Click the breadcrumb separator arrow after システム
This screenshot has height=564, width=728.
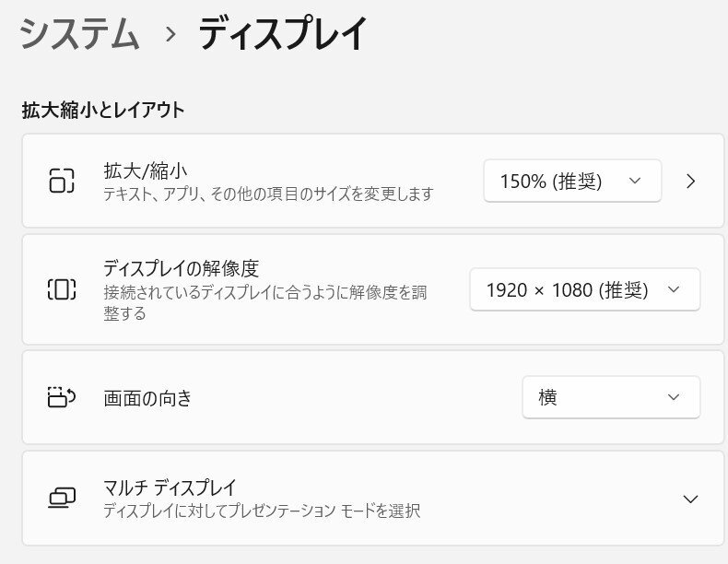pos(170,35)
